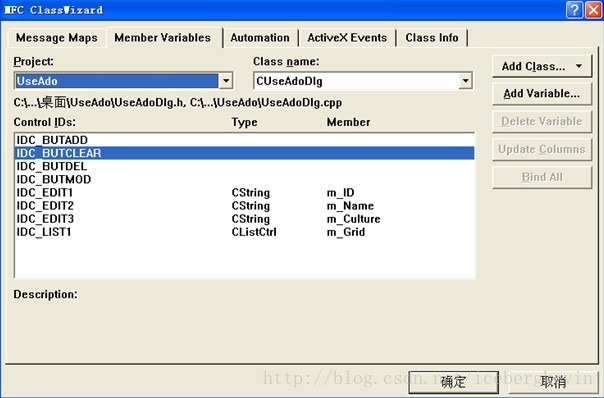The width and height of the screenshot is (604, 398).
Task: Click the 取消 (Cancel) button
Action: (554, 382)
